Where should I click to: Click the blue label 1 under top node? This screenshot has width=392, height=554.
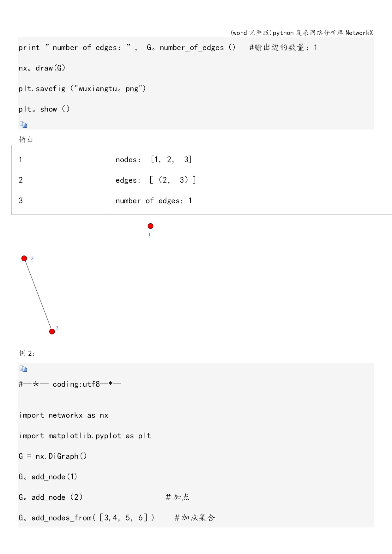(x=150, y=235)
